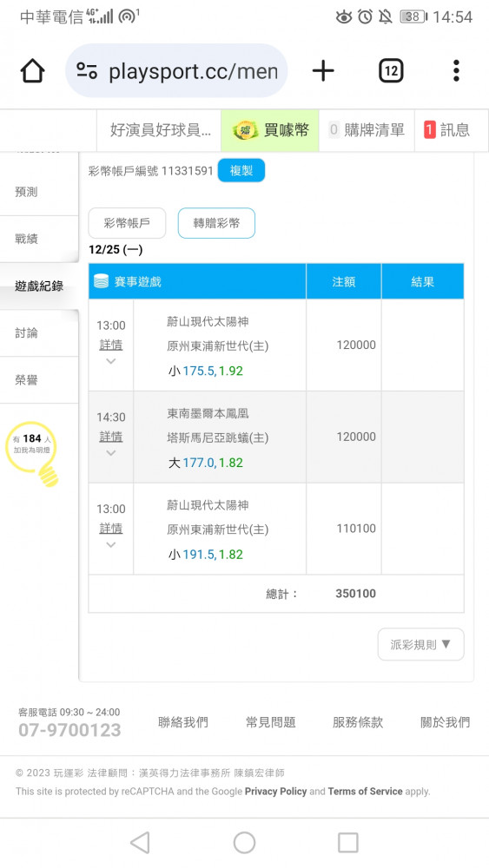Expand chevron under 詳情 for 小175.5 row
Screen dimensions: 489x868
pyautogui.click(x=111, y=361)
